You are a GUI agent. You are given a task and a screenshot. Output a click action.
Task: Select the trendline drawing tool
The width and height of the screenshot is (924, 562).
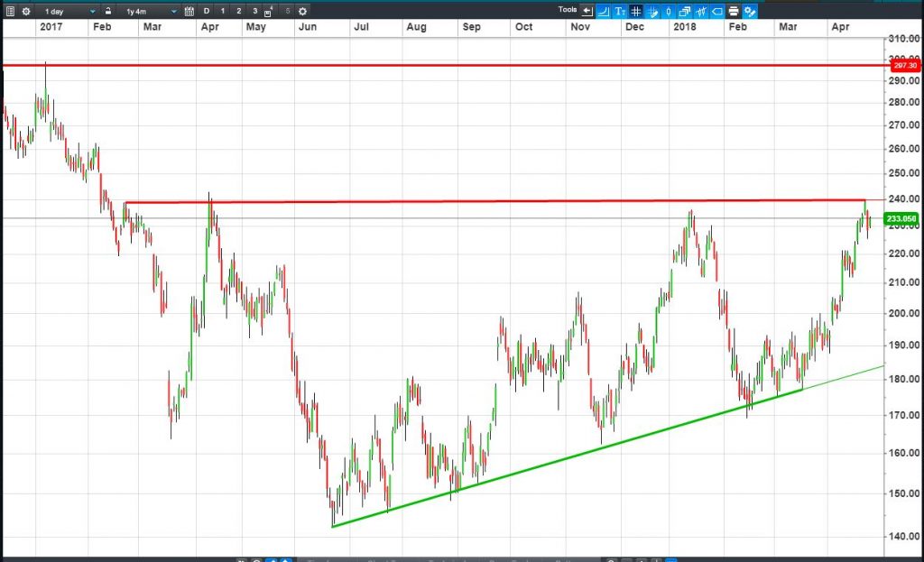click(x=604, y=11)
